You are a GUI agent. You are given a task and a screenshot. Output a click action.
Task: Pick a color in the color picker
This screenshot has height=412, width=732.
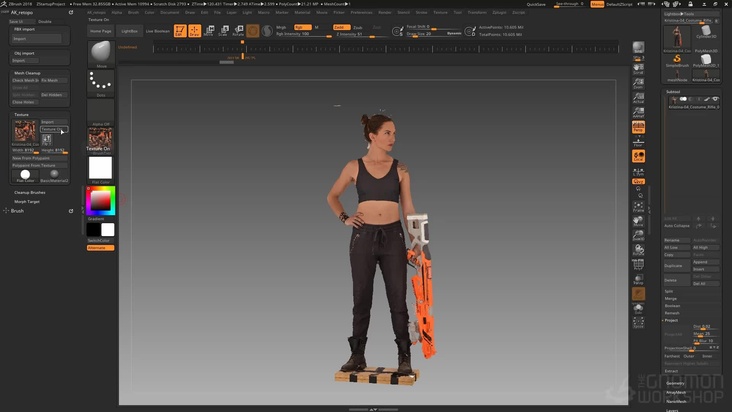[x=100, y=201]
